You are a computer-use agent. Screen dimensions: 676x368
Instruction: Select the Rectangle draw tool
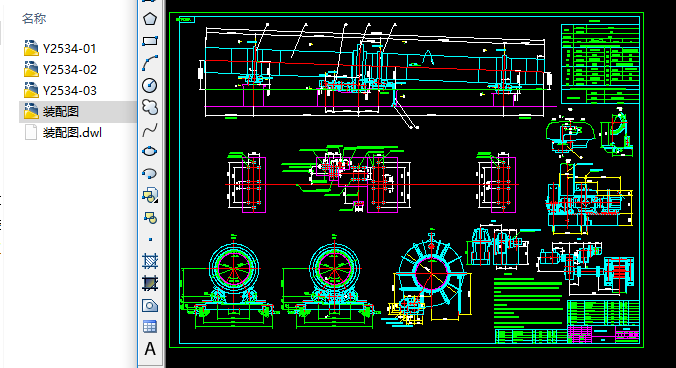click(150, 41)
